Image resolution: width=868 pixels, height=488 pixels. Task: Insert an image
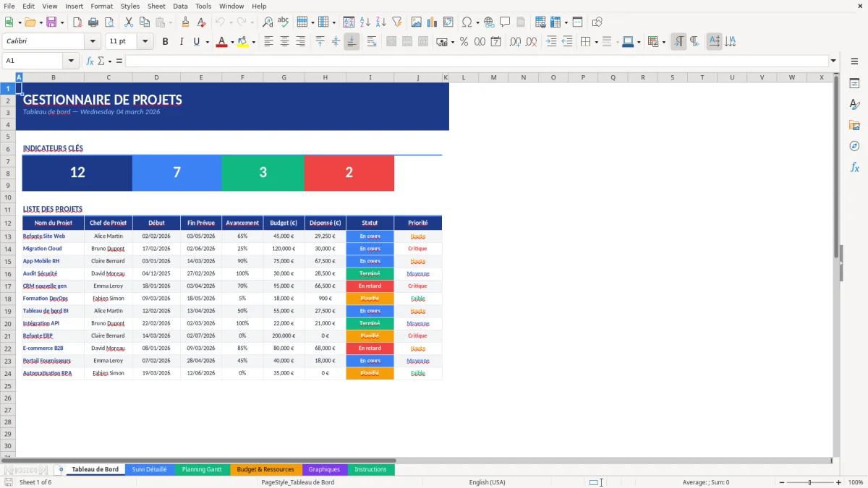[417, 22]
